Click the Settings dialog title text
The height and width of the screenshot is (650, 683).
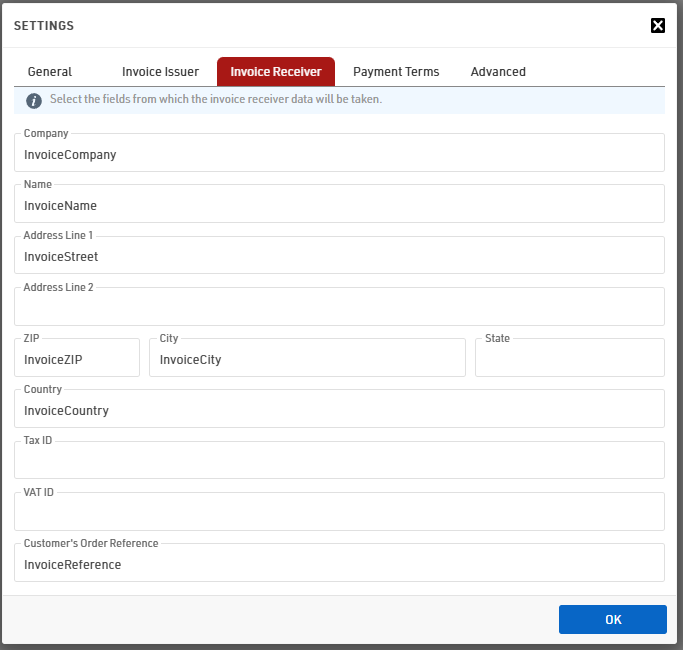44,25
